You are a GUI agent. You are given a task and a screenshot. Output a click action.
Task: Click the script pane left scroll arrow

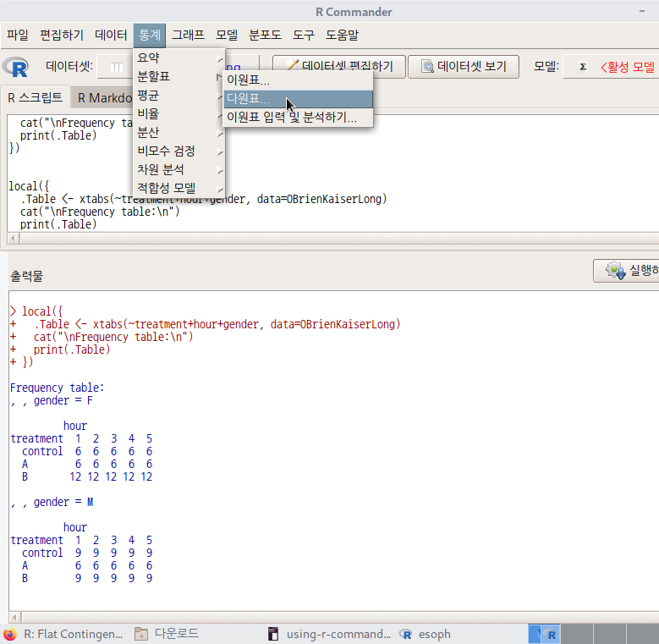tap(13, 239)
